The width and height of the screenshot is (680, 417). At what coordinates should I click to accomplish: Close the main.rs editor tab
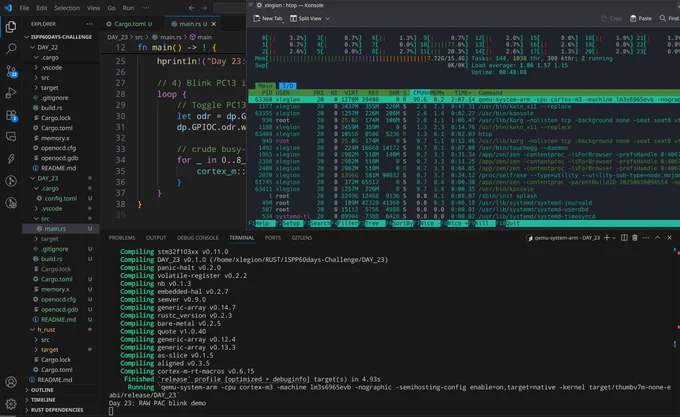click(x=213, y=24)
